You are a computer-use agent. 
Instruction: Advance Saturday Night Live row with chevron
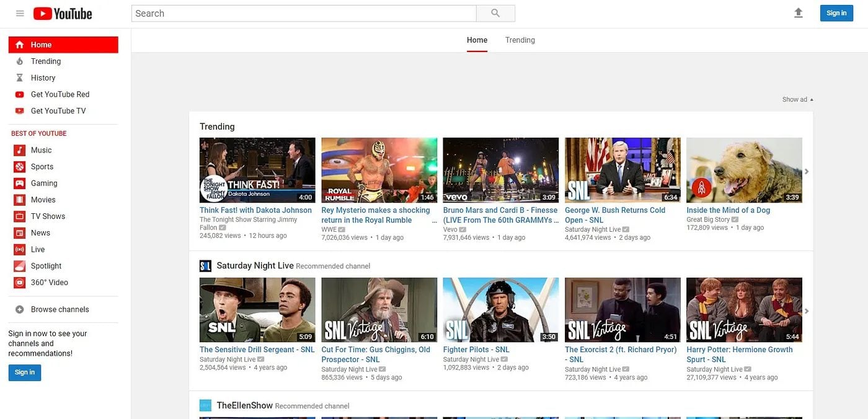click(807, 311)
